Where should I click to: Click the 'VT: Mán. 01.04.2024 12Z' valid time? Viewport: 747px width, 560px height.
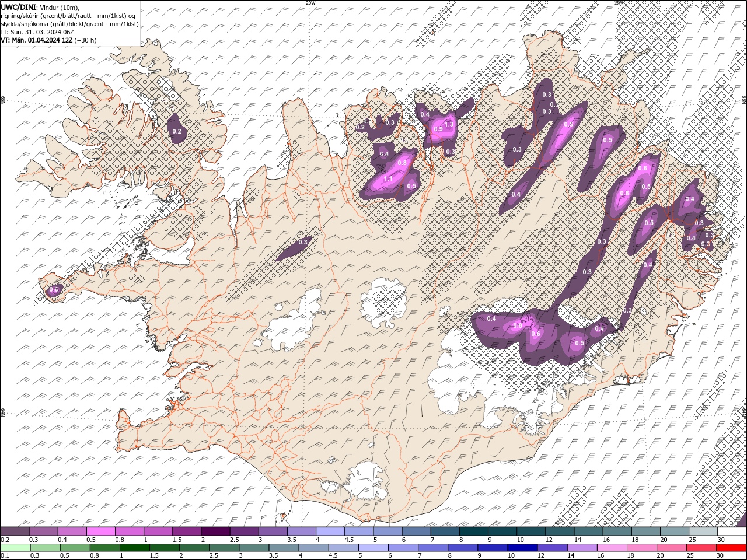pos(36,40)
